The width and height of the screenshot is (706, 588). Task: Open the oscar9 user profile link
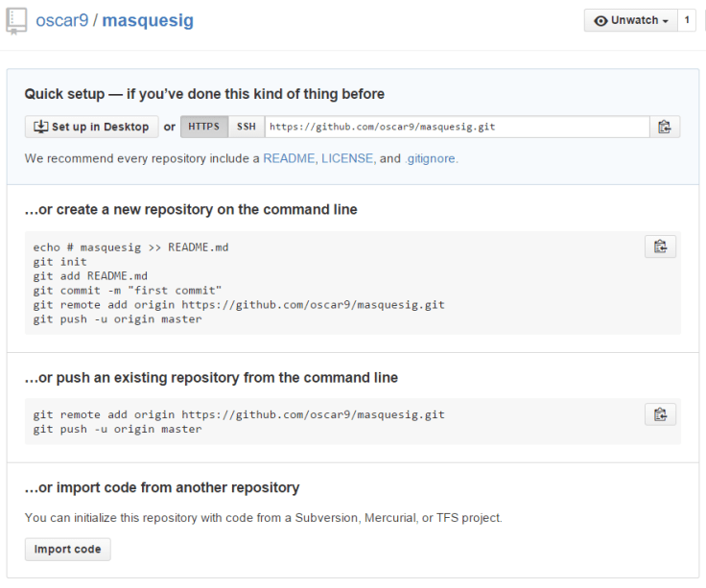[63, 20]
